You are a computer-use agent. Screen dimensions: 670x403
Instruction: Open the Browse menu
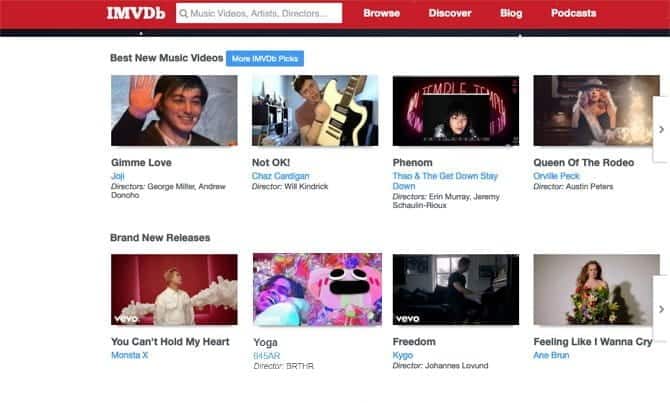point(381,14)
